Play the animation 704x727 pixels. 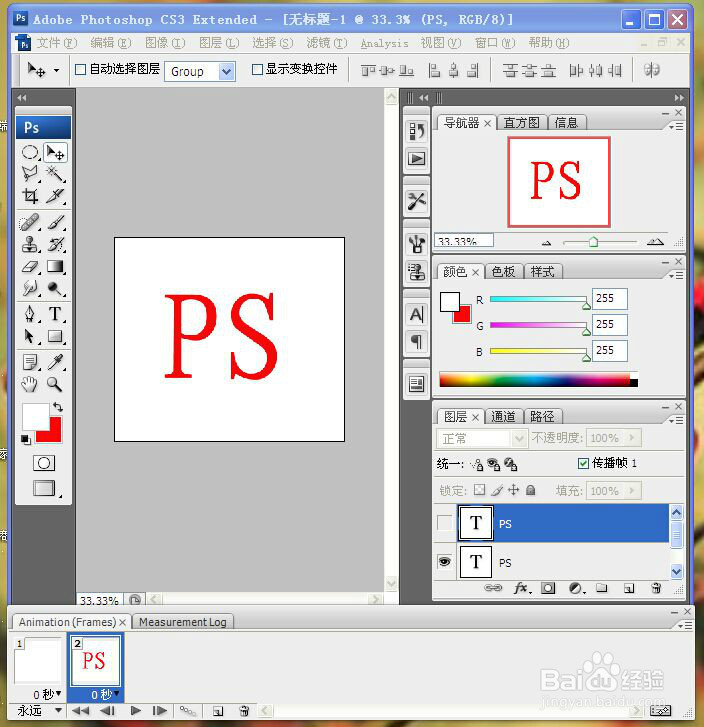coord(136,710)
